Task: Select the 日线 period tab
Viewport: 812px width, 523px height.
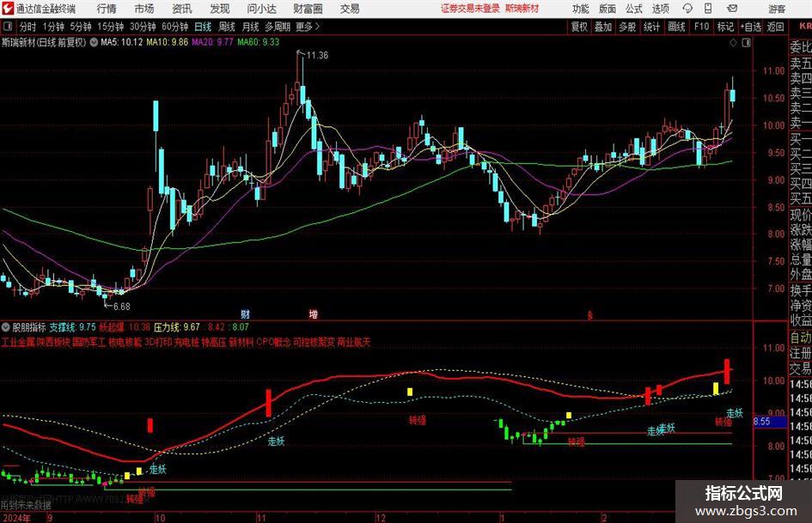Action: pyautogui.click(x=203, y=27)
